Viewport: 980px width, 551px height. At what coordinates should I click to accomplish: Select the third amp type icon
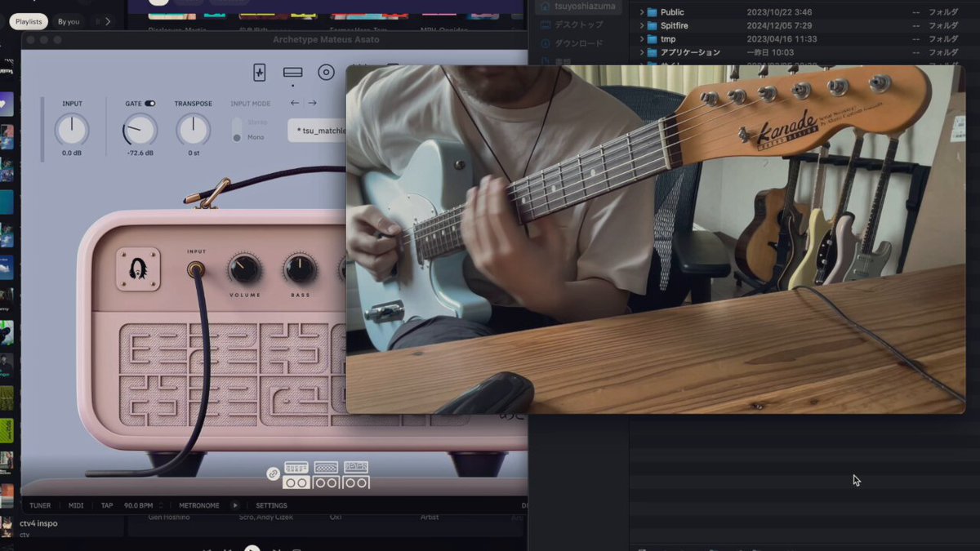356,475
